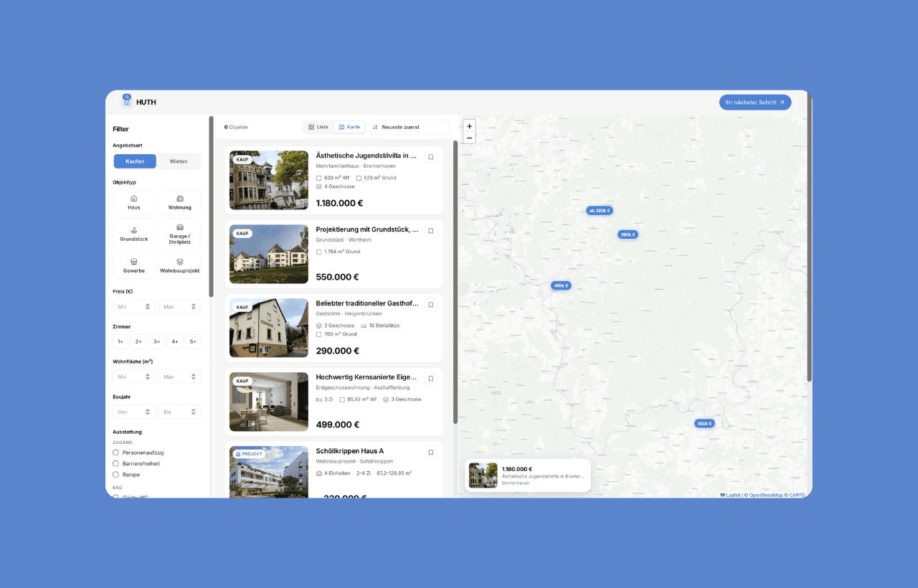Click the '550k €' map marker
This screenshot has width=918, height=588.
click(x=705, y=424)
